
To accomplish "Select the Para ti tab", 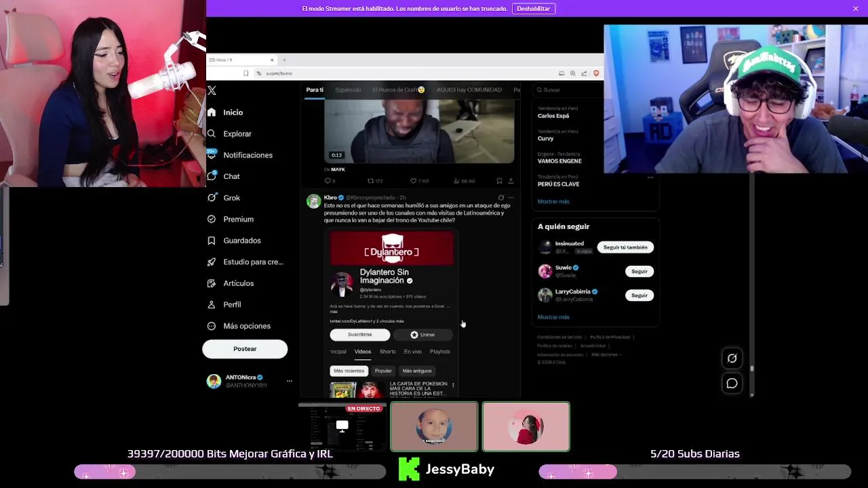I will tap(315, 89).
